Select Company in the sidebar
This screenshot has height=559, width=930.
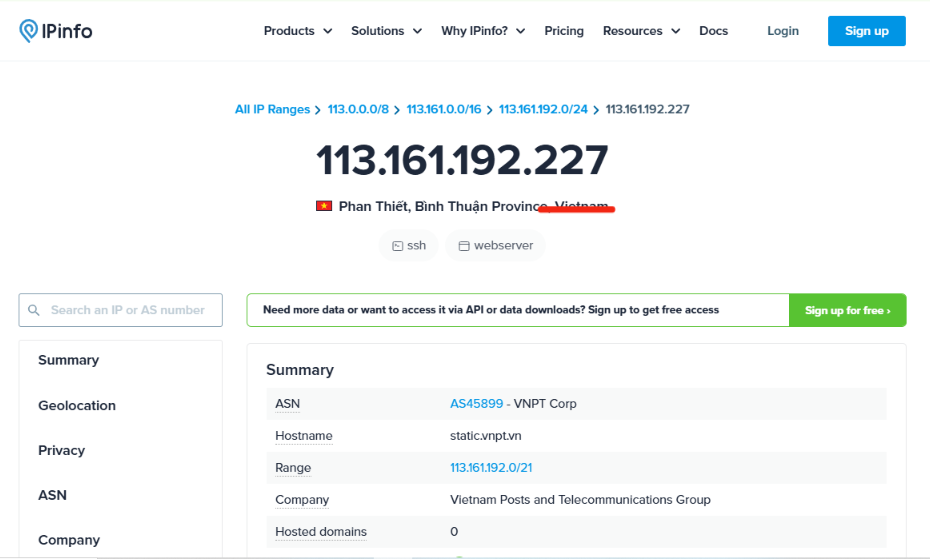[69, 540]
